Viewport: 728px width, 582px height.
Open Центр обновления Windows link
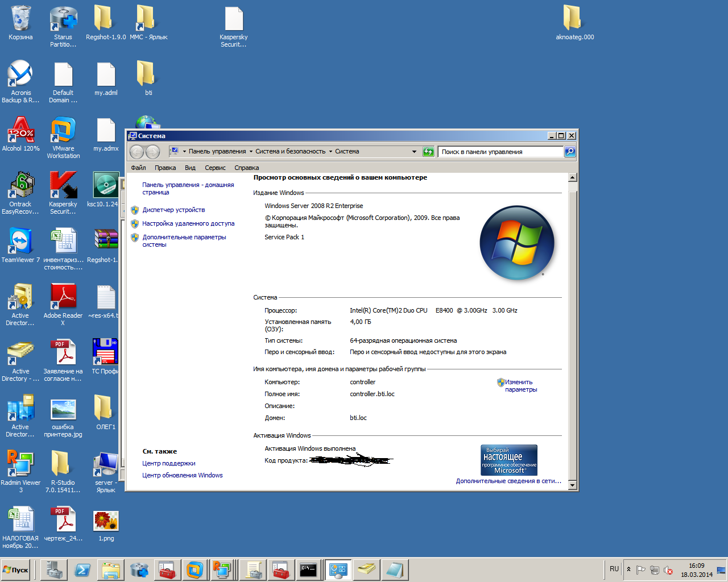(183, 476)
